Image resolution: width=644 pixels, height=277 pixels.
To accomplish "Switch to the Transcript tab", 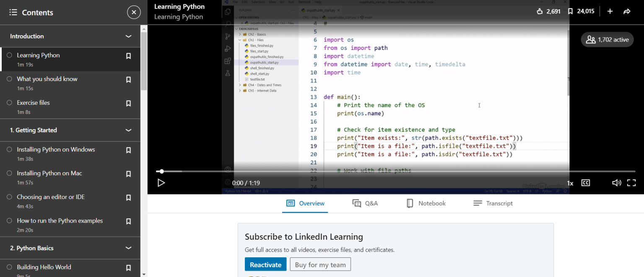I will tap(493, 203).
